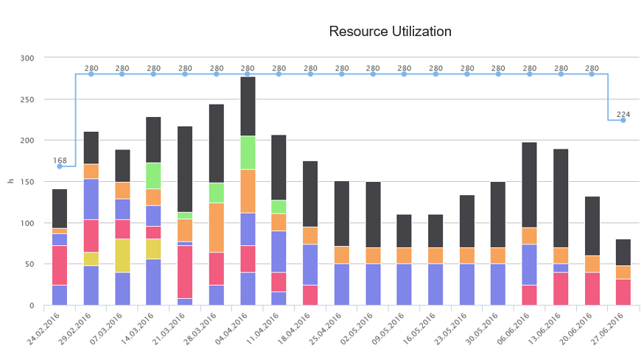Click orange segment of the 20.06.2016 bar
The height and width of the screenshot is (363, 644).
(592, 264)
